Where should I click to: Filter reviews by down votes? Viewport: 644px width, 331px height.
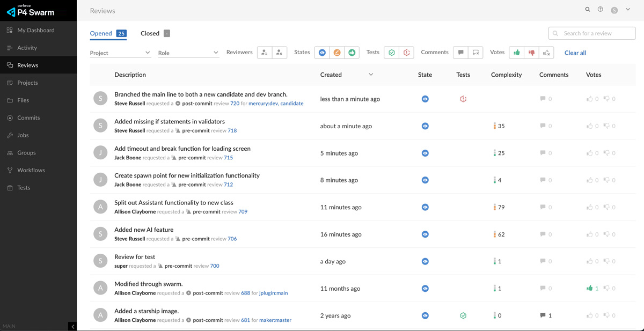[532, 53]
